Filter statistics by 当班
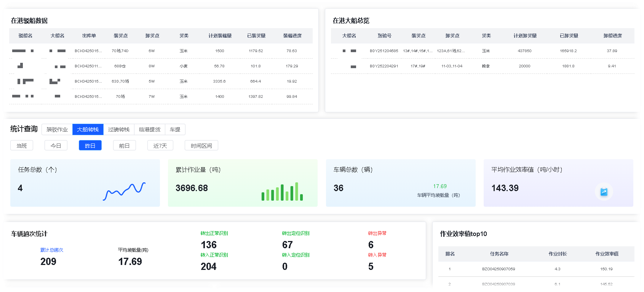Viewport: 644px width, 292px height. (x=22, y=145)
